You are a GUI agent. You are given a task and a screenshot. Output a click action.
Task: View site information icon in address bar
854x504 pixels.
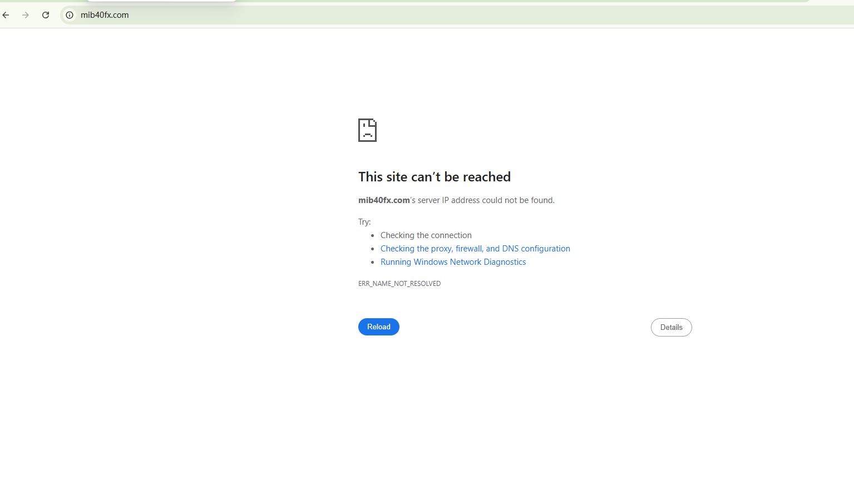pos(70,15)
